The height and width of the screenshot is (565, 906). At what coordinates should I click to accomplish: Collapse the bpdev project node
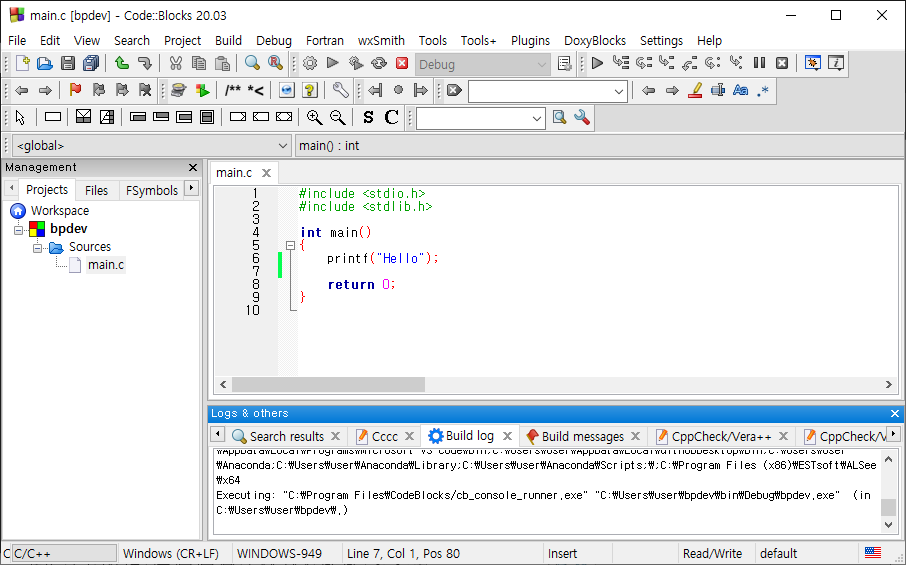[x=18, y=230]
